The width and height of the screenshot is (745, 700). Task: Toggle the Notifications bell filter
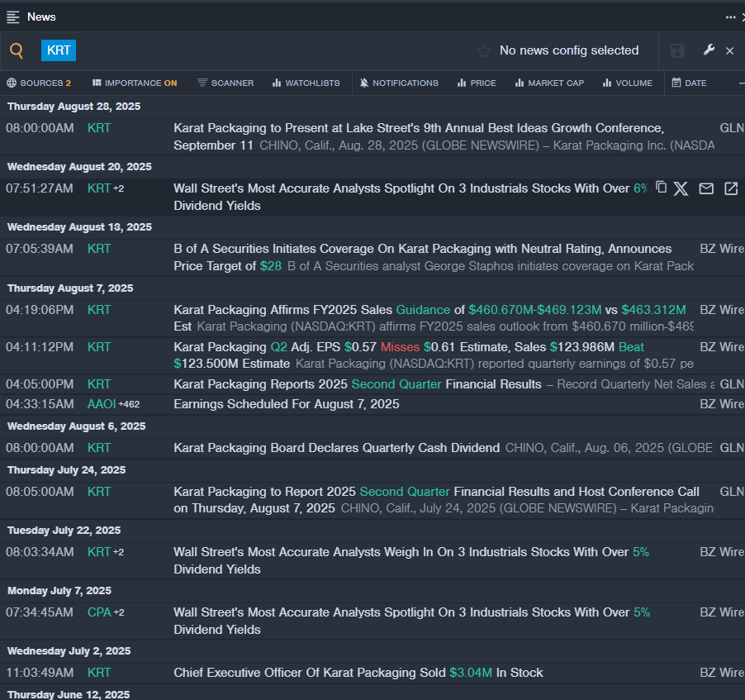pyautogui.click(x=399, y=83)
